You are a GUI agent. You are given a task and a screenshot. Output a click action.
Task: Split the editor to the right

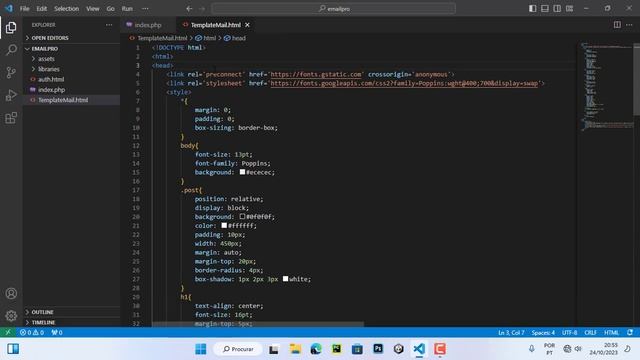click(x=617, y=25)
